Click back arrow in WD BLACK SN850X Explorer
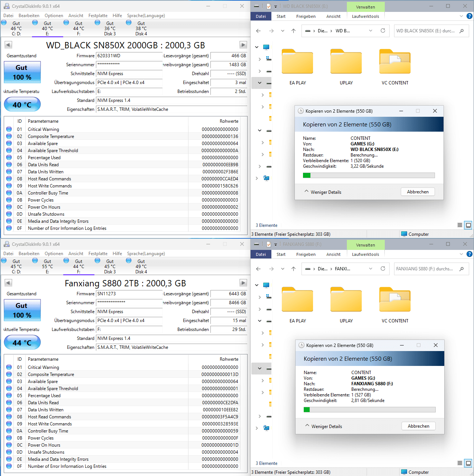This screenshot has width=474, height=476. [258, 31]
